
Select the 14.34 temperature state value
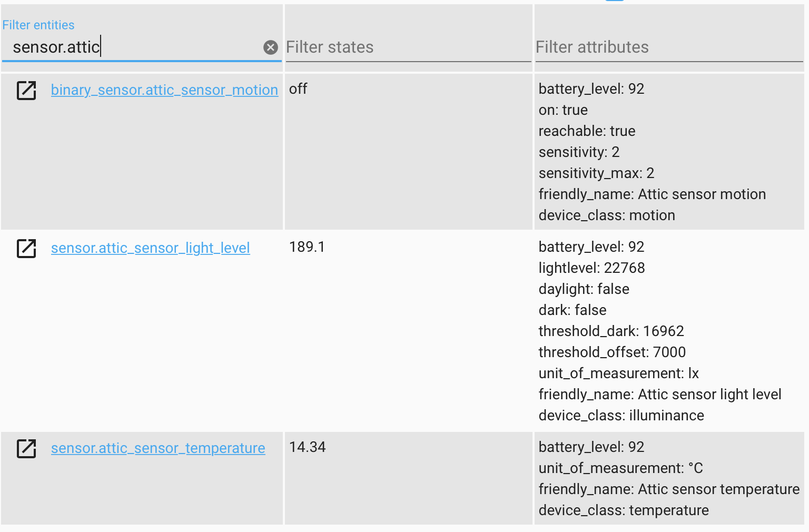click(308, 447)
